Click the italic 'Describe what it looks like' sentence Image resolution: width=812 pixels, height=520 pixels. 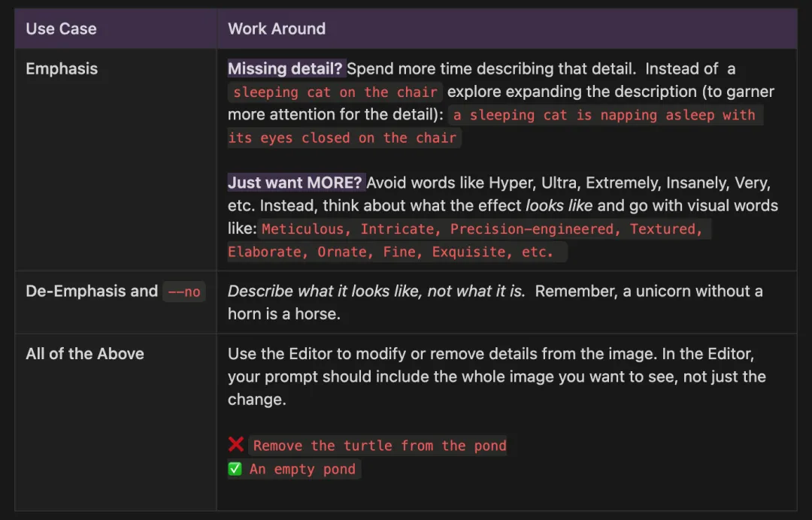(x=377, y=291)
